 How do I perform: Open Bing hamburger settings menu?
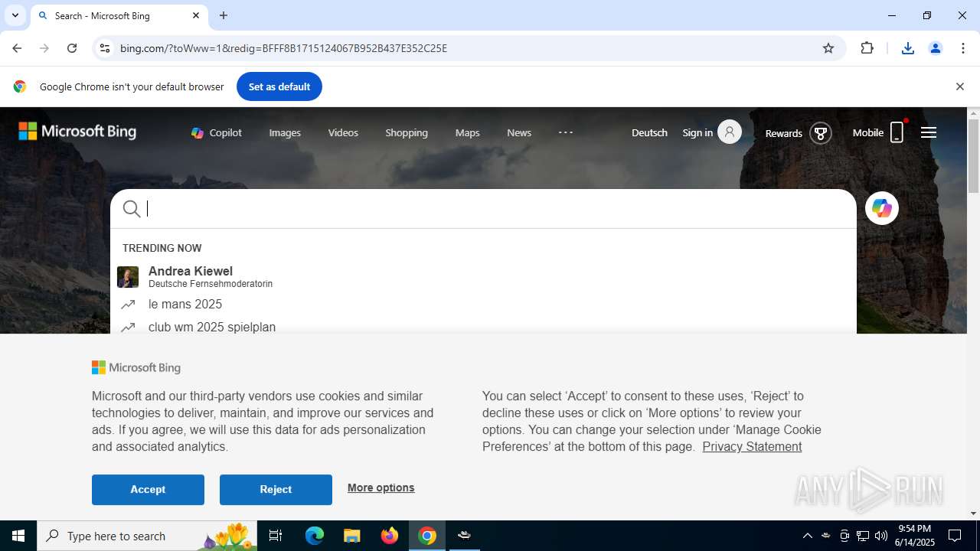[929, 132]
